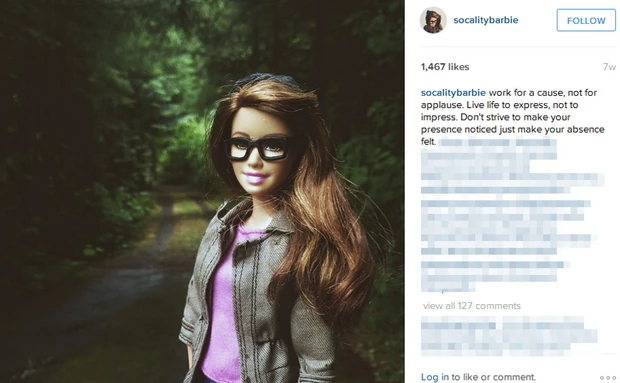Viewport: 620px width, 383px height.
Task: Click the 7w post timestamp
Action: [x=609, y=67]
